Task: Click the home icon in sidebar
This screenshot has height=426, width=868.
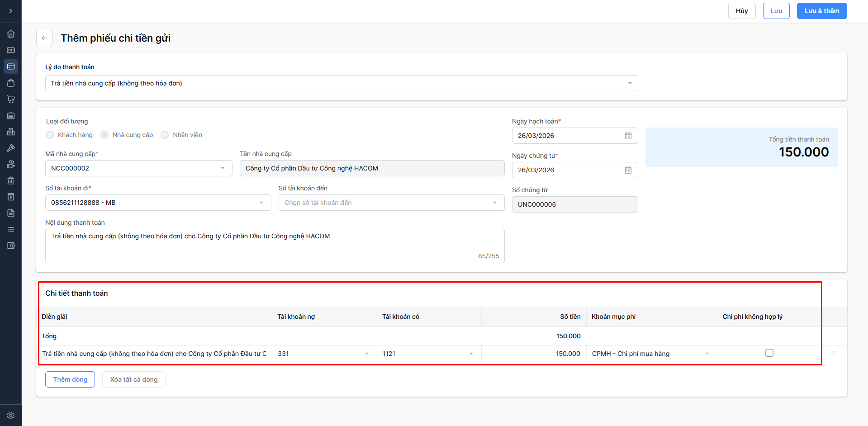Action: [11, 34]
